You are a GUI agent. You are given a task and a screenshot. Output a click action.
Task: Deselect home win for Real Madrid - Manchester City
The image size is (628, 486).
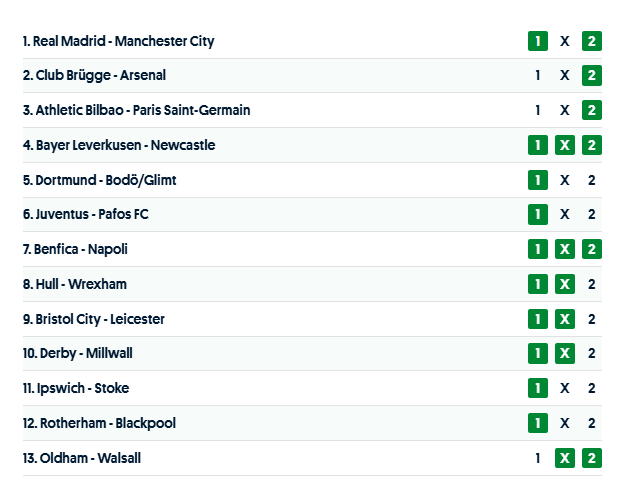(538, 41)
